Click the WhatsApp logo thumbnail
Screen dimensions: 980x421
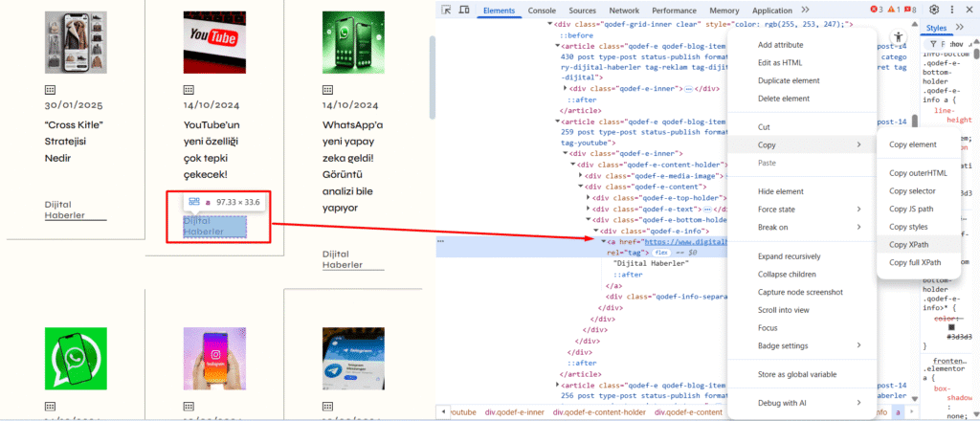pyautogui.click(x=70, y=358)
